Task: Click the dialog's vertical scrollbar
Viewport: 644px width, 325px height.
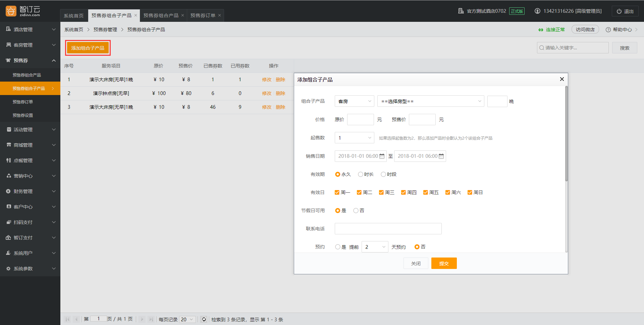Action: click(566, 134)
